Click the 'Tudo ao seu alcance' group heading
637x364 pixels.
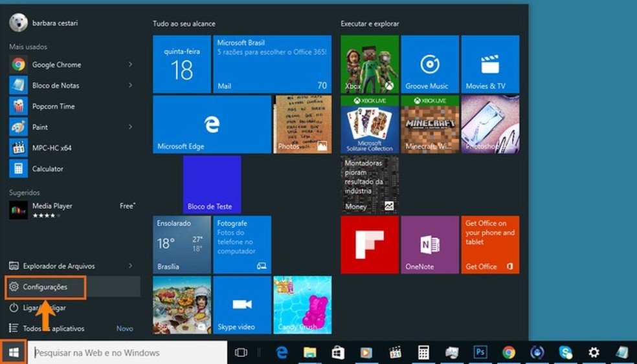click(184, 23)
